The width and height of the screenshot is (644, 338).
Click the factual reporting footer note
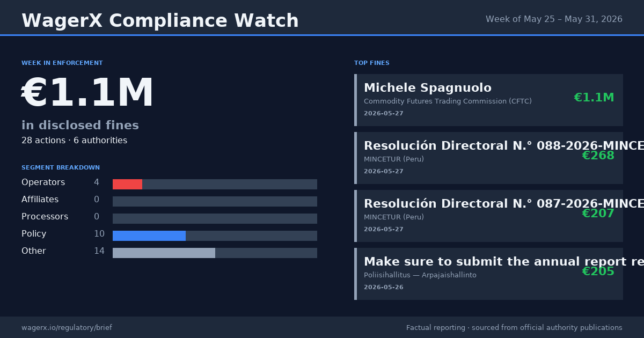click(514, 328)
